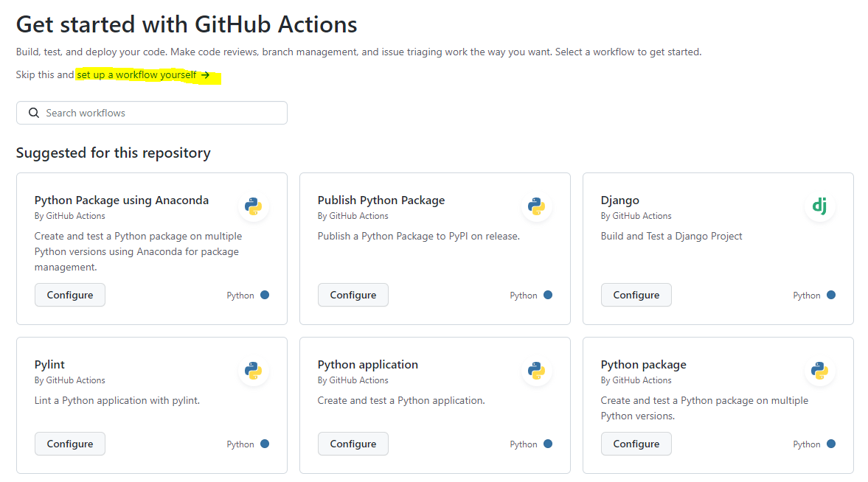Click the Python language label on Django card

pyautogui.click(x=807, y=296)
